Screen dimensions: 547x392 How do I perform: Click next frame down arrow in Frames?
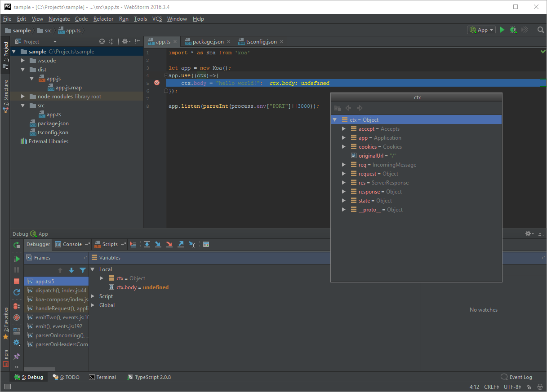coord(71,270)
